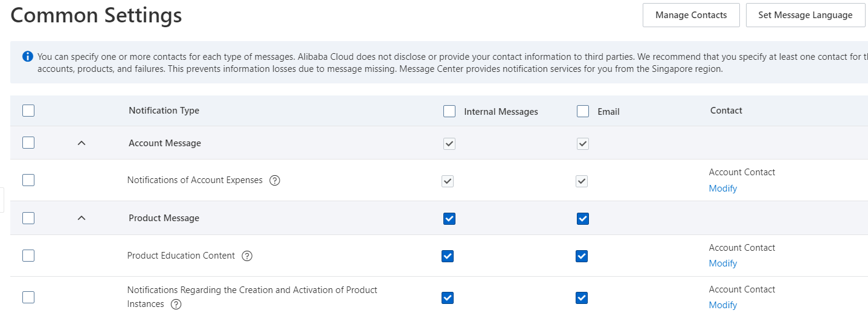Select the Product Message row checkbox

click(x=28, y=218)
